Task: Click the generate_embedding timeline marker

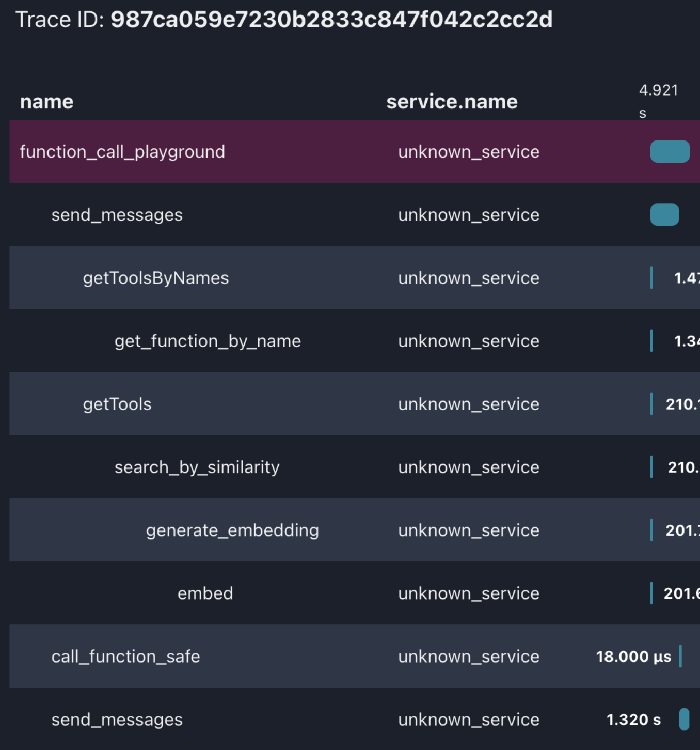Action: coord(651,530)
